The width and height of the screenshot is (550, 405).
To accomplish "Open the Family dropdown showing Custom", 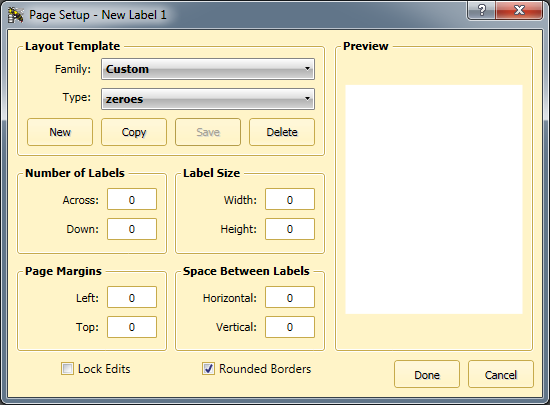I will click(208, 69).
